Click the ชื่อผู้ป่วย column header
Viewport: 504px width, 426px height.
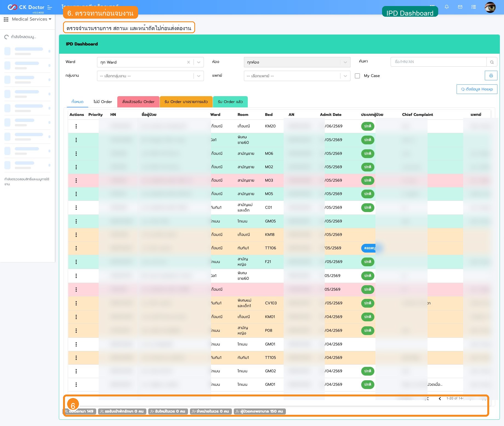coord(149,115)
